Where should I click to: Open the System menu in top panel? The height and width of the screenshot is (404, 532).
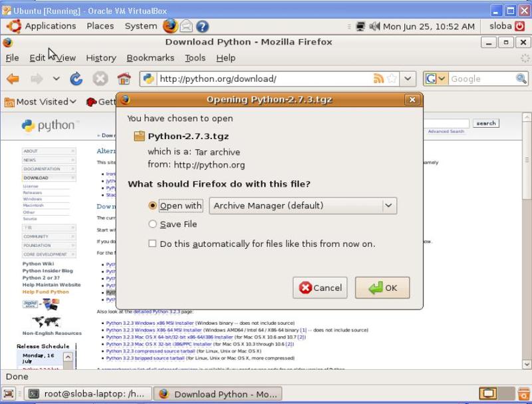pyautogui.click(x=141, y=26)
